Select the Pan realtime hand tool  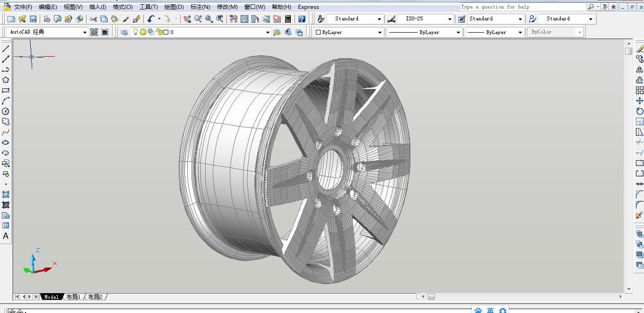(187, 19)
